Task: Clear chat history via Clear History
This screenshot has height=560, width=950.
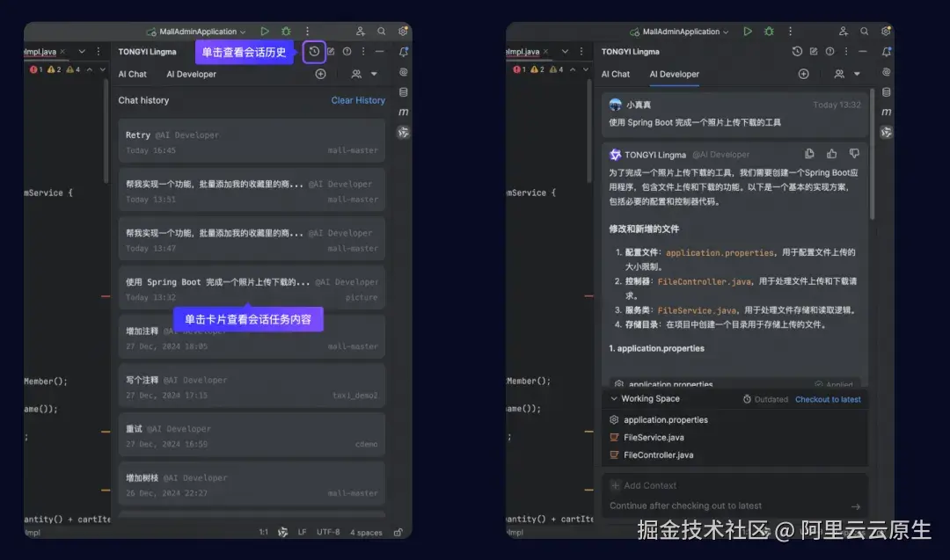Action: (x=358, y=99)
